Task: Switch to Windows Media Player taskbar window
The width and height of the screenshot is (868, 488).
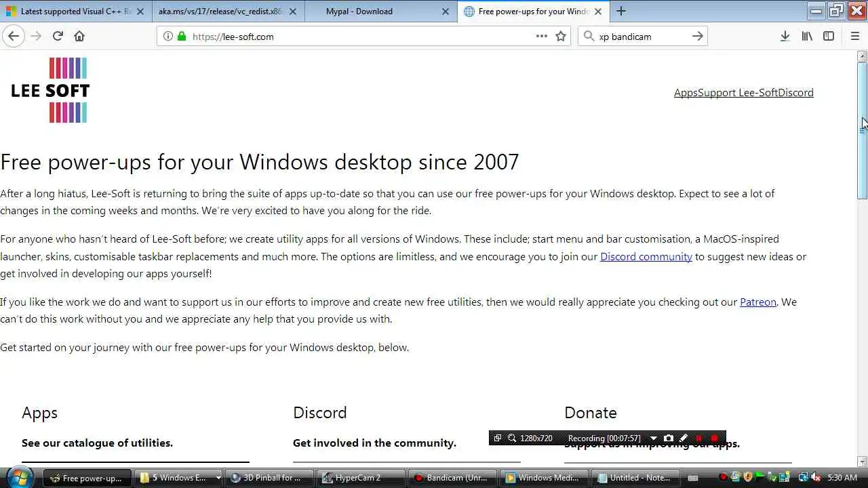Action: (544, 478)
